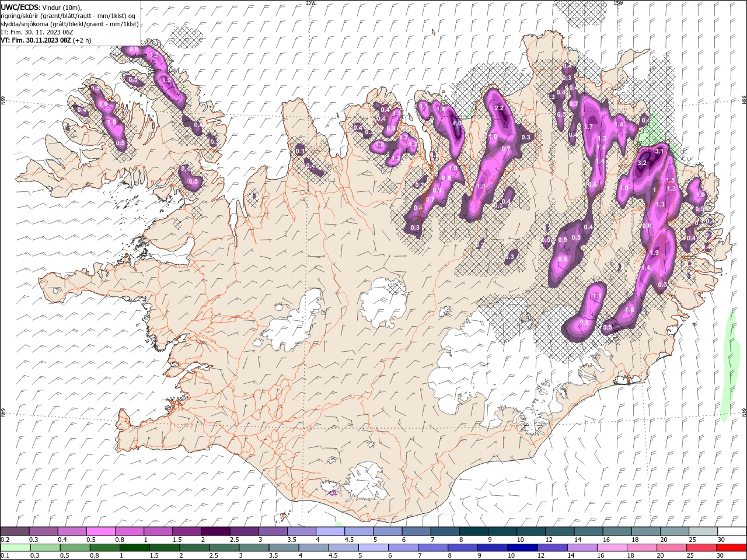Pick the upper legend swatch labeled 14
Viewport: 747px width, 560px height.
(588, 531)
